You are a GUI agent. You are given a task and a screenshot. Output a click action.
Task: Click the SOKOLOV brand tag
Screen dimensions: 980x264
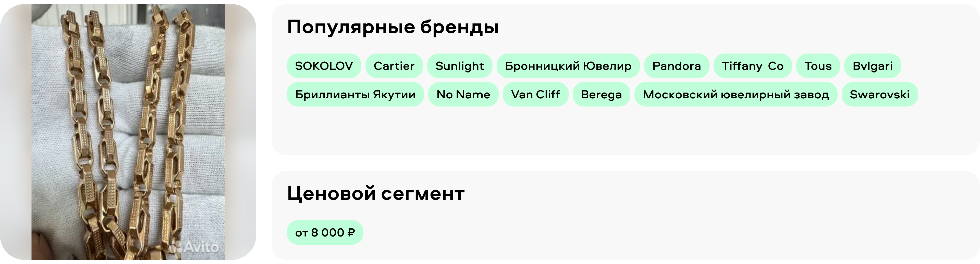click(x=324, y=66)
